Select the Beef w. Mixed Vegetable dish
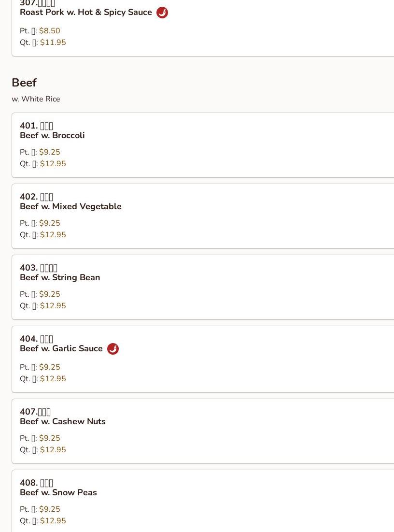 (70, 206)
